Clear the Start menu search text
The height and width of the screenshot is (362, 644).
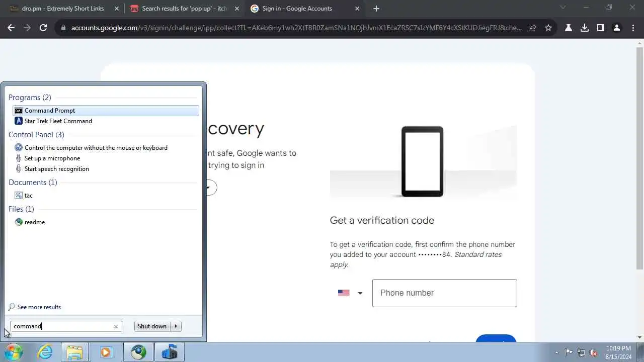pyautogui.click(x=116, y=326)
